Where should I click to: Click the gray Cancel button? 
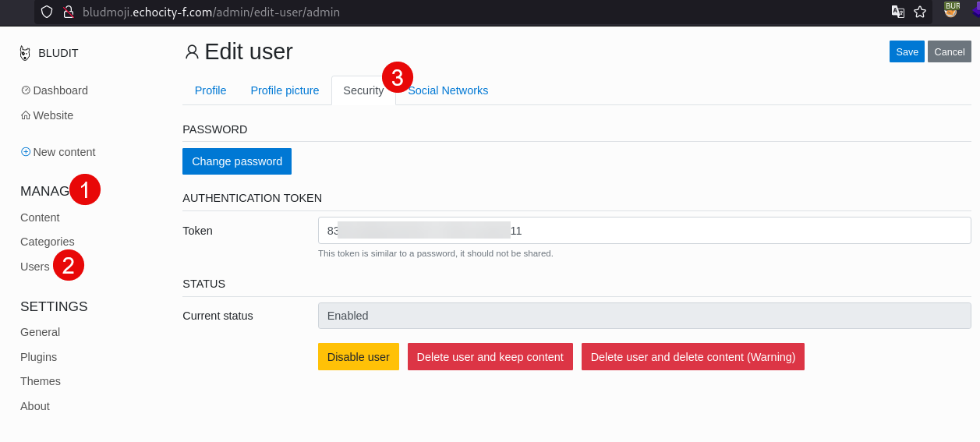pyautogui.click(x=949, y=51)
